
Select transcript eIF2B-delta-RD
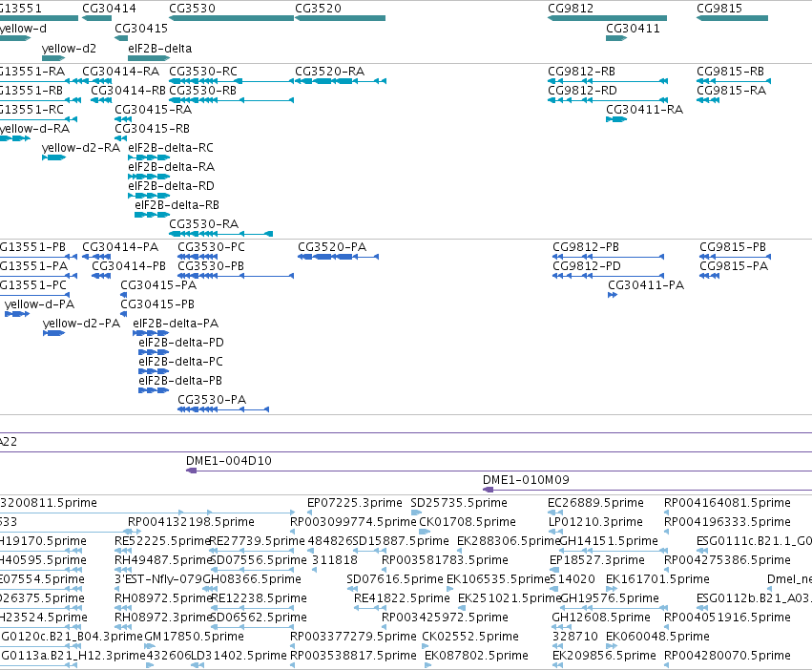pyautogui.click(x=172, y=186)
